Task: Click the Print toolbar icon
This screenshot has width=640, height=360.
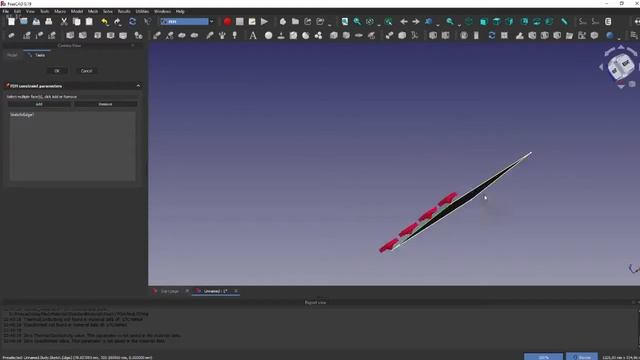Action: coord(49,22)
